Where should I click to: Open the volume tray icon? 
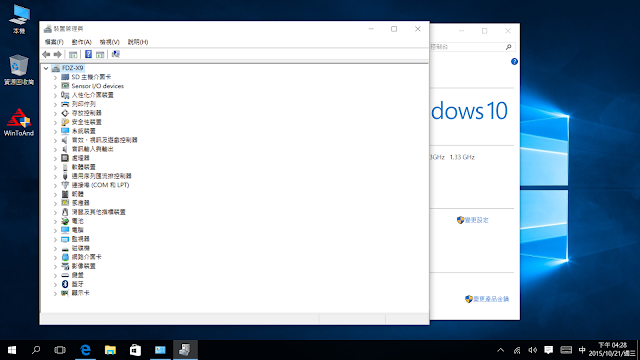[533, 350]
